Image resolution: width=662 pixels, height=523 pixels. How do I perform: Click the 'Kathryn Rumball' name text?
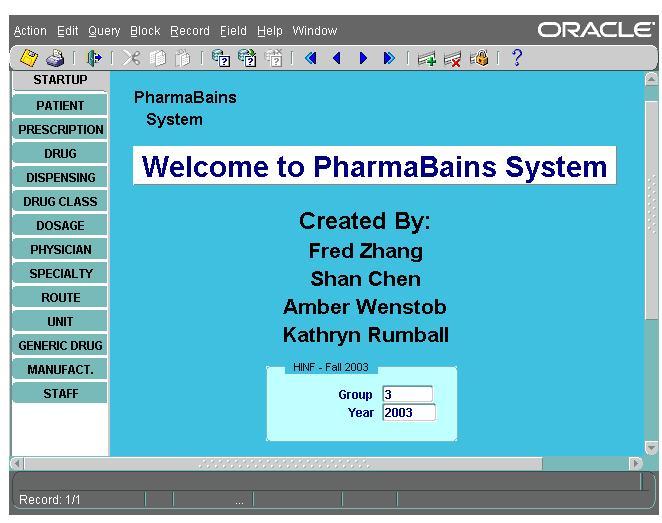(366, 335)
